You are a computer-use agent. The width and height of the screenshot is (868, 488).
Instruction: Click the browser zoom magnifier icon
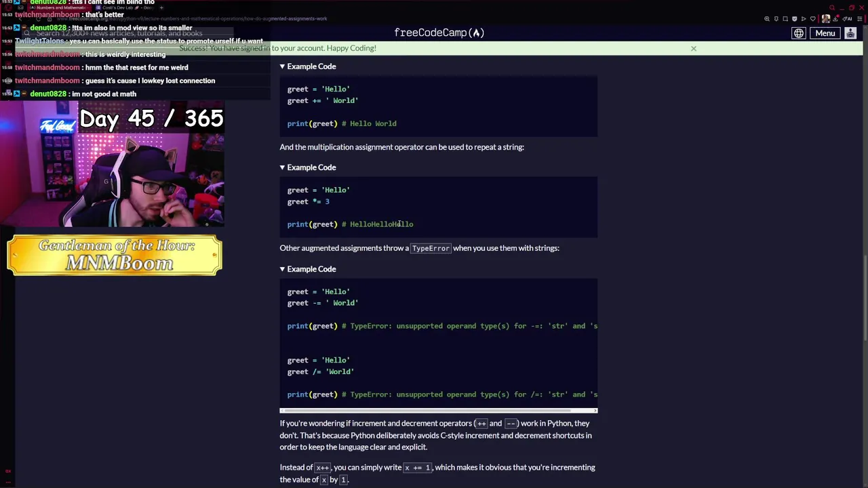click(x=767, y=19)
